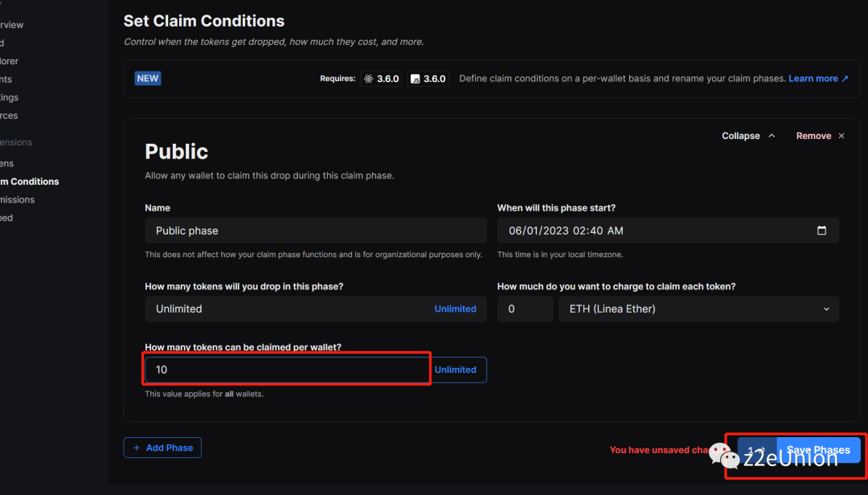Click the Save Phases button
The image size is (868, 495).
point(818,450)
